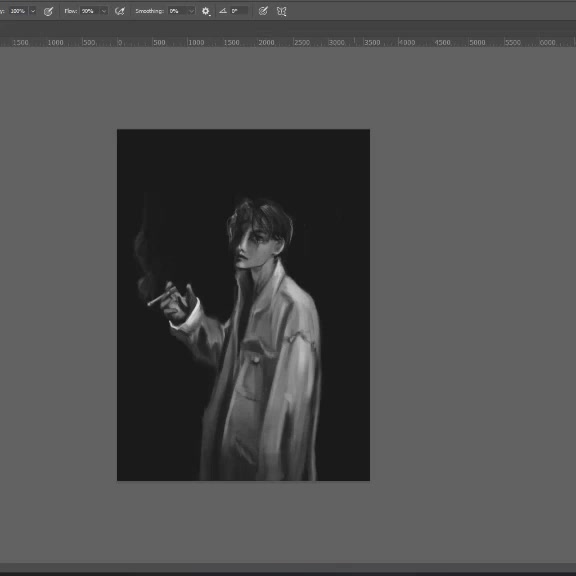This screenshot has height=576, width=576.
Task: Expand the Smoothing percentage dropdown
Action: coord(191,11)
